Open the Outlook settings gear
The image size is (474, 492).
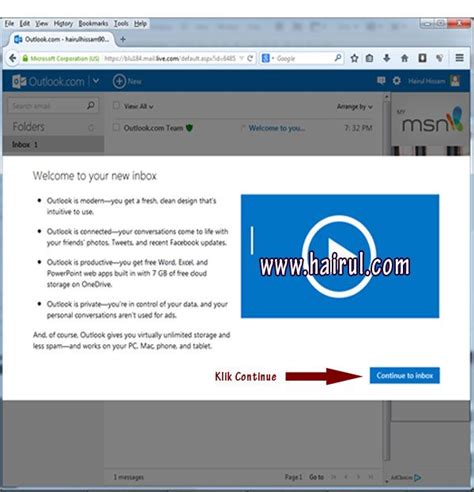pyautogui.click(x=396, y=81)
